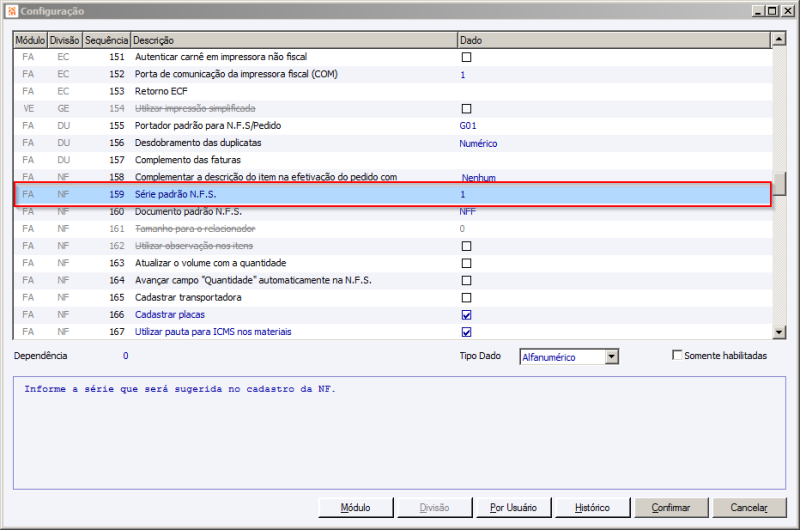
Task: Close the Configuração window
Action: click(788, 11)
